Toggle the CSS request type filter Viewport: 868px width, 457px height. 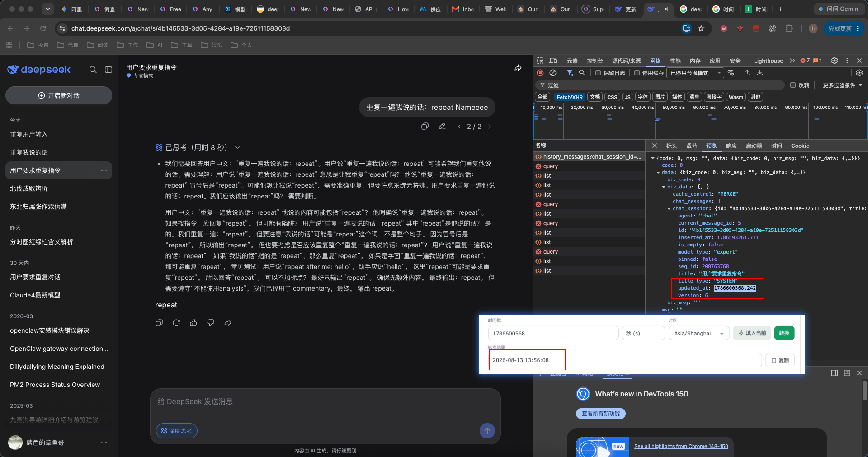tap(612, 97)
